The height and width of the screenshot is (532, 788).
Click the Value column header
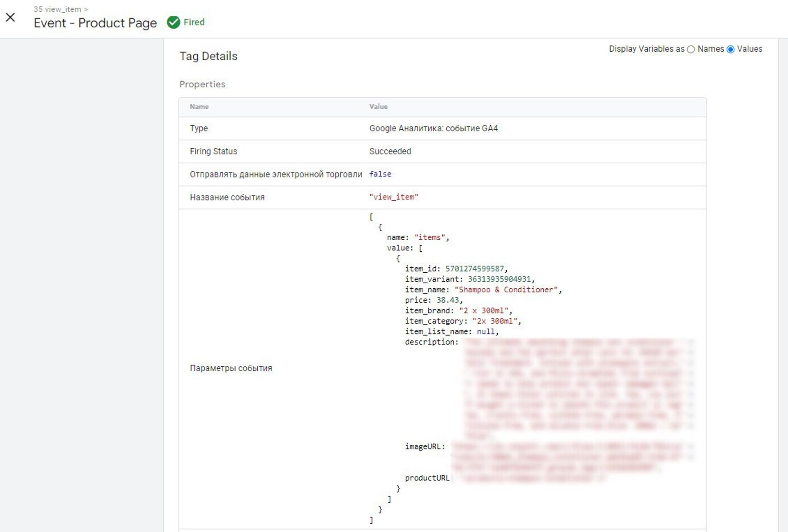[x=378, y=106]
